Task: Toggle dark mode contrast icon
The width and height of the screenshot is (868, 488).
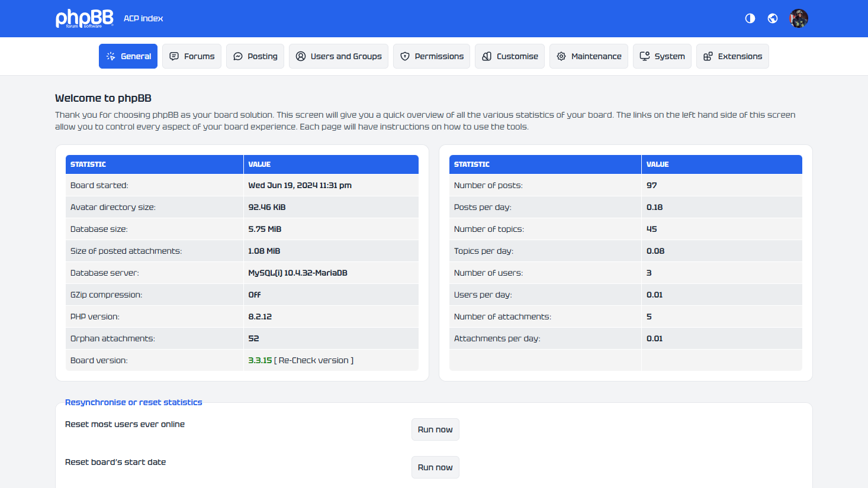Action: pyautogui.click(x=750, y=18)
